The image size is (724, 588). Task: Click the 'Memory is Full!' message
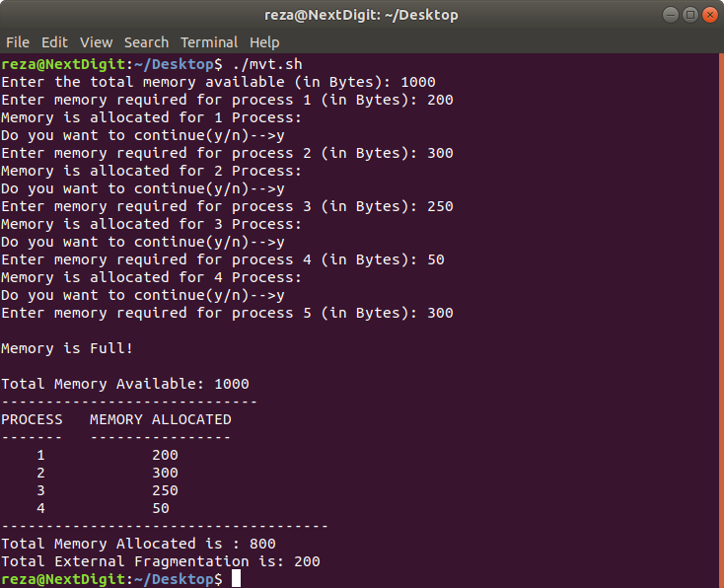(67, 348)
